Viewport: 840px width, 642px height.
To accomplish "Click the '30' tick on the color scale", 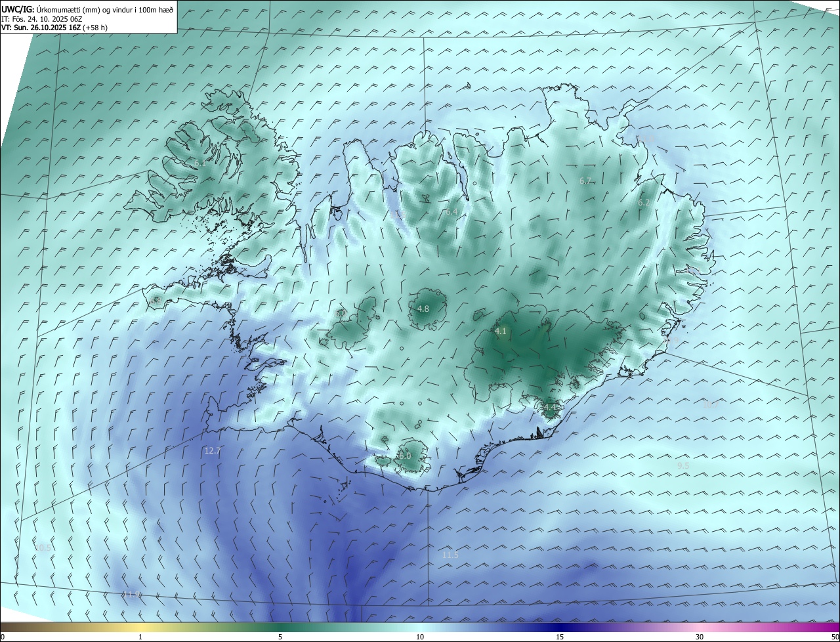I will coord(700,637).
